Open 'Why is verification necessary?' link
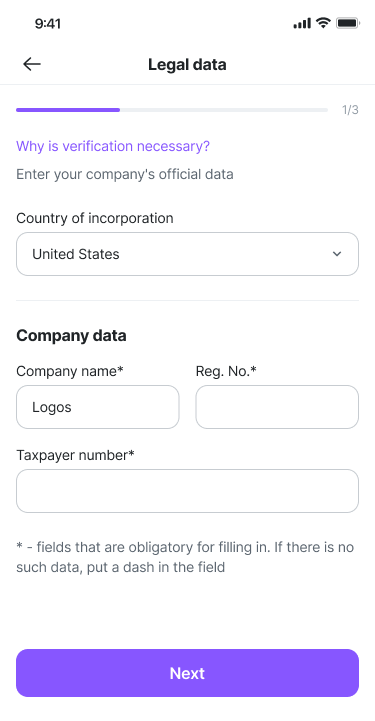This screenshot has width=375, height=721. [x=113, y=146]
